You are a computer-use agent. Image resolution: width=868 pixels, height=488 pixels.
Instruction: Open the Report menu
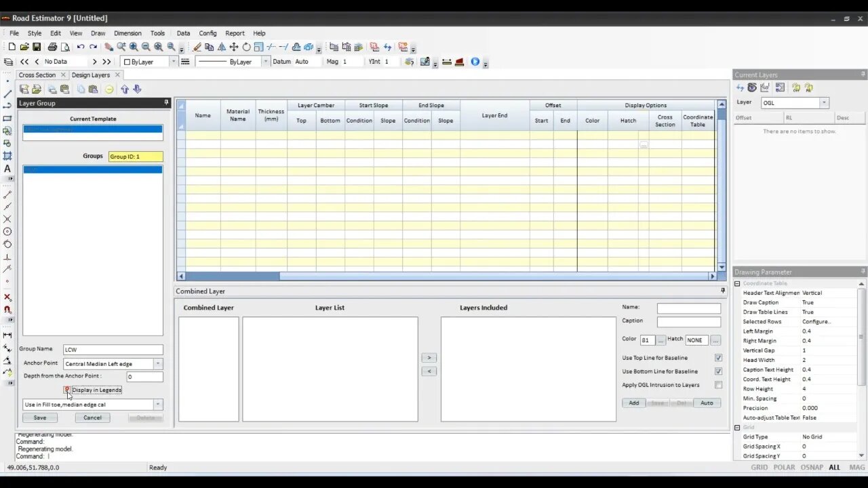[x=235, y=33]
